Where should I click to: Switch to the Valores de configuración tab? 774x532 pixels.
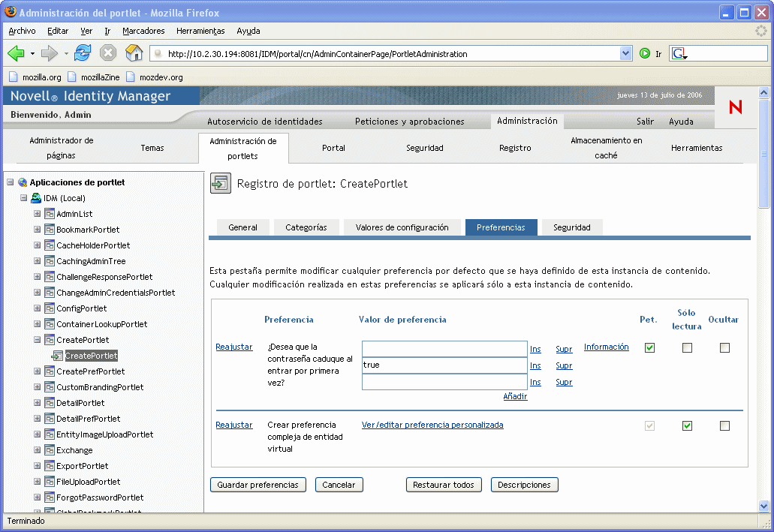(x=402, y=227)
